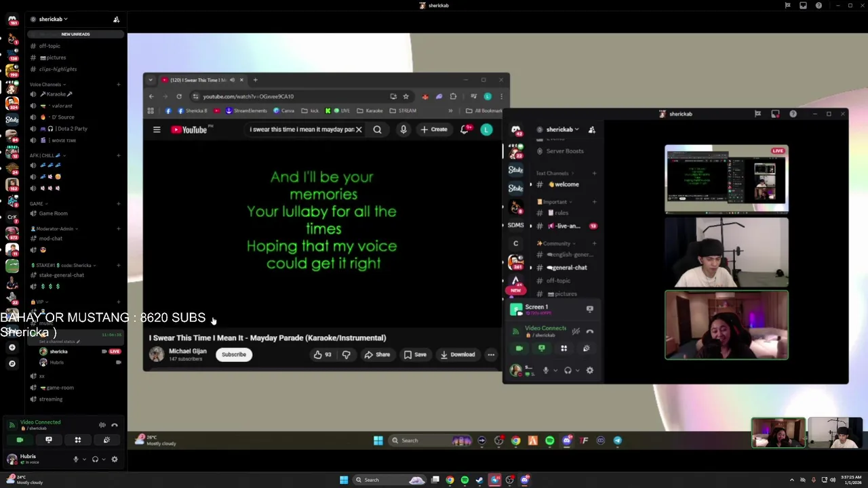Open inbox icon in inner Discord title bar
868x488 pixels.
click(775, 114)
